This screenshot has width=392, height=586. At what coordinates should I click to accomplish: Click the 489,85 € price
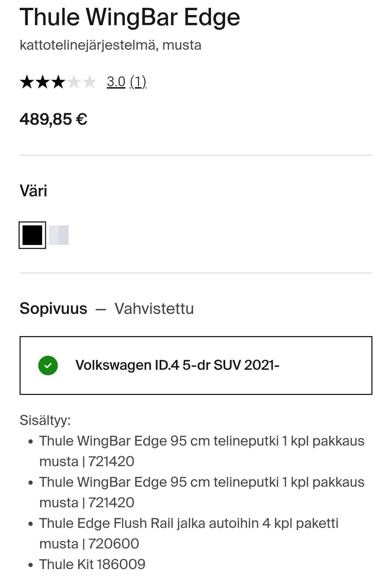[x=53, y=119]
